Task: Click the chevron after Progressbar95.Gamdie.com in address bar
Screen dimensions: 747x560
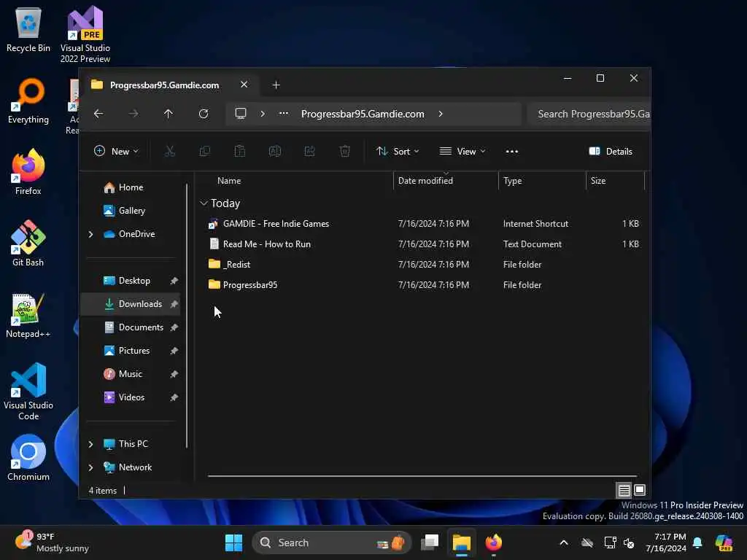Action: click(x=441, y=114)
